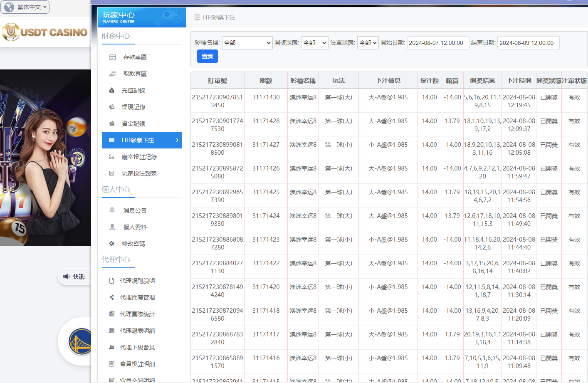Open the 修改密碼 password change icon
The width and height of the screenshot is (588, 383).
[x=111, y=243]
